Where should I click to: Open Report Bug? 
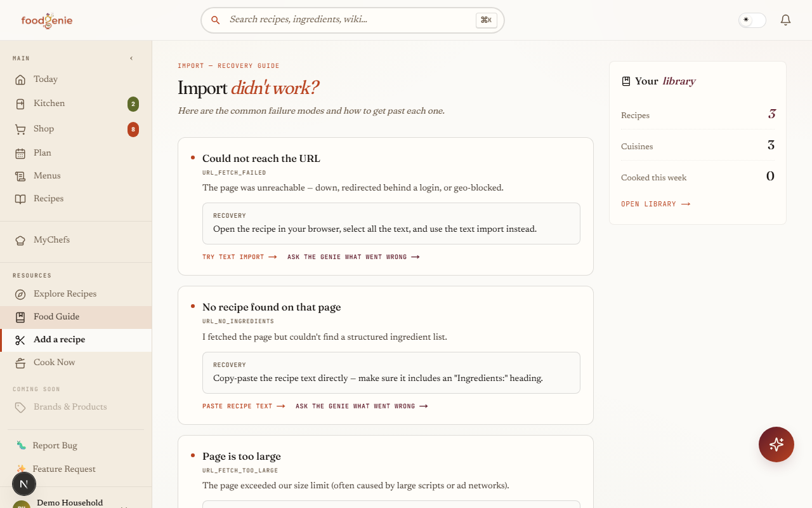(76, 446)
